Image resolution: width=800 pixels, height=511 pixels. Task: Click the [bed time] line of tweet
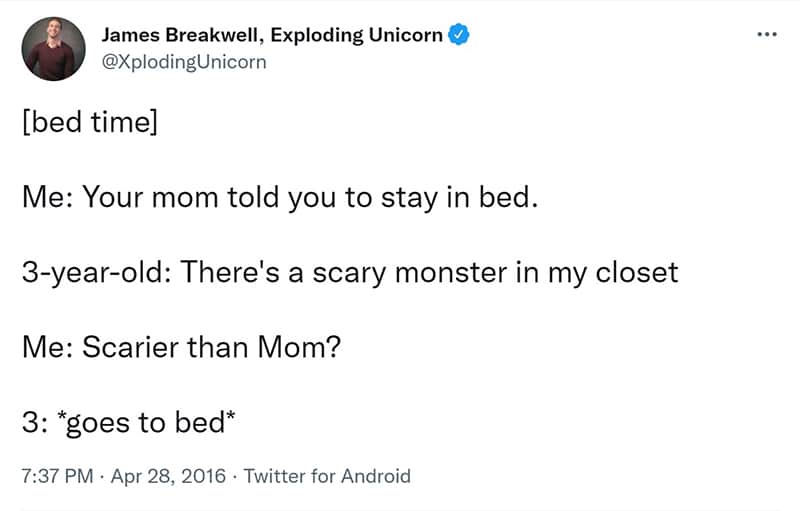pos(90,122)
